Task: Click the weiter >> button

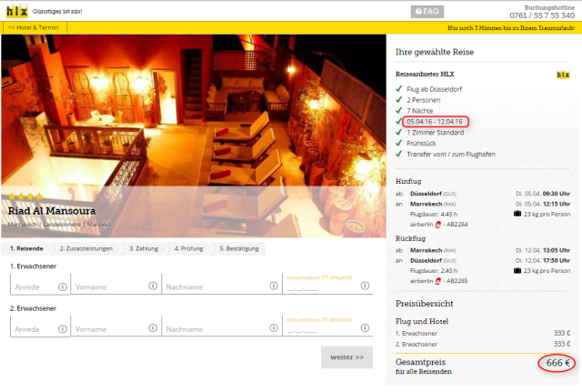Action: 346,357
